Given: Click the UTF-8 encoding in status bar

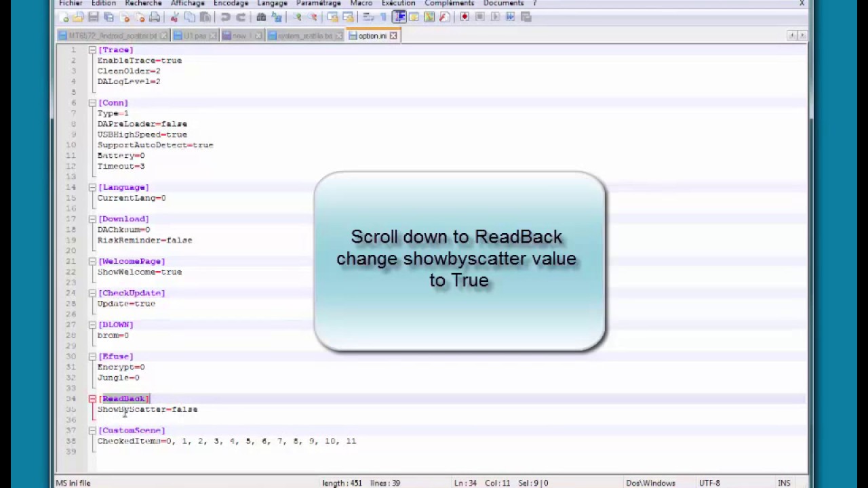Looking at the screenshot, I should point(709,483).
